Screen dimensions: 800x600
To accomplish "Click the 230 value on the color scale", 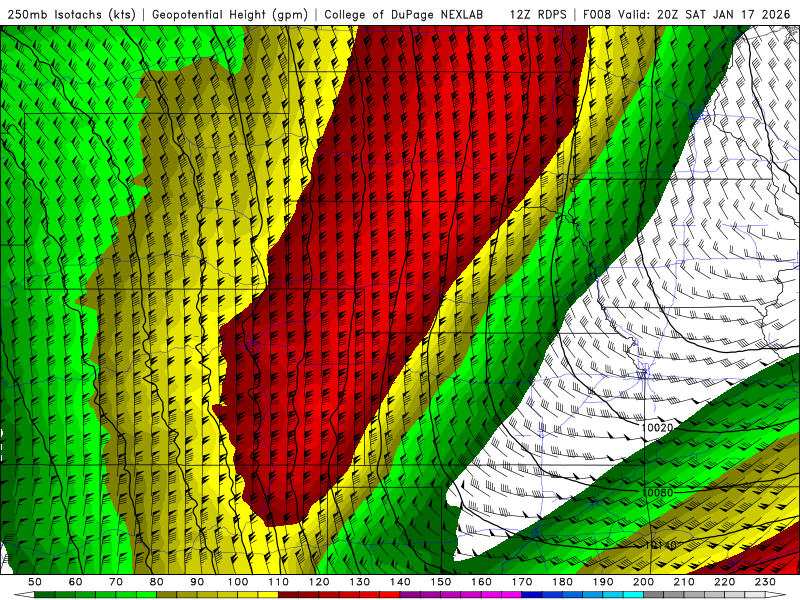I will [765, 582].
